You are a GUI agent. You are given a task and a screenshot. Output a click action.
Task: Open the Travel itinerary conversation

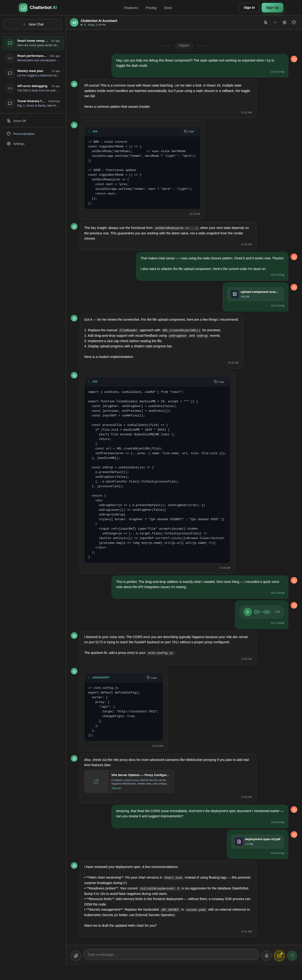(x=33, y=104)
